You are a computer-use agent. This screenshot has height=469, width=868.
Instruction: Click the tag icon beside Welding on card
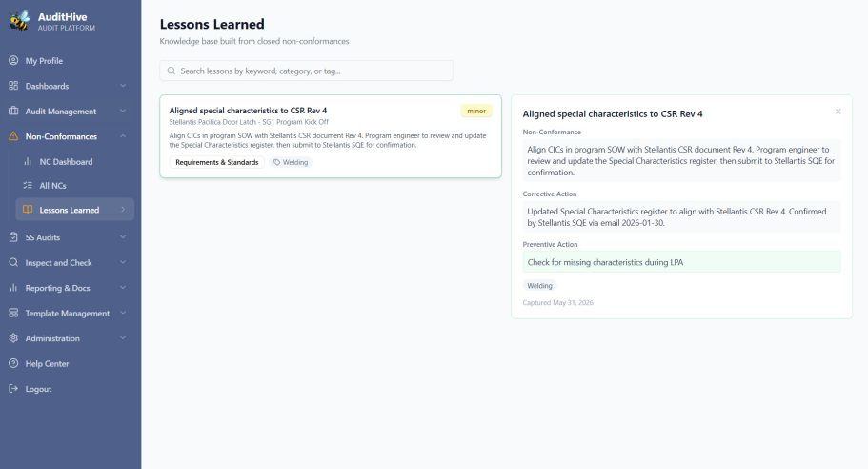click(276, 162)
